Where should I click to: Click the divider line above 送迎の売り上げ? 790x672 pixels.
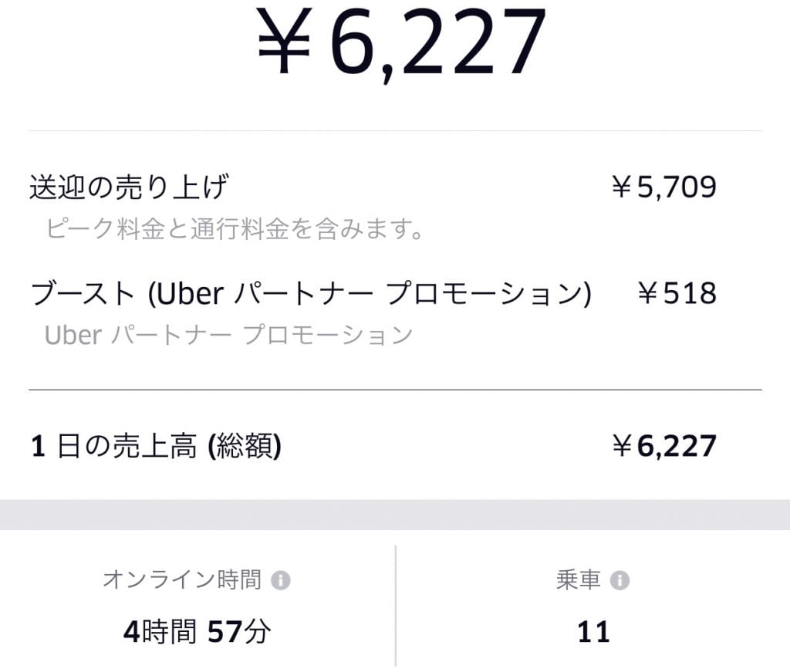click(395, 131)
